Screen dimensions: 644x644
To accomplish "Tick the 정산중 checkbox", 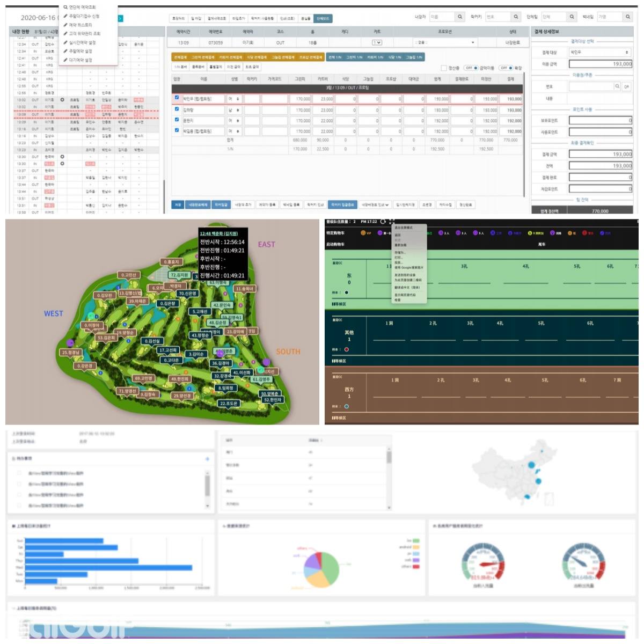I will point(444,68).
